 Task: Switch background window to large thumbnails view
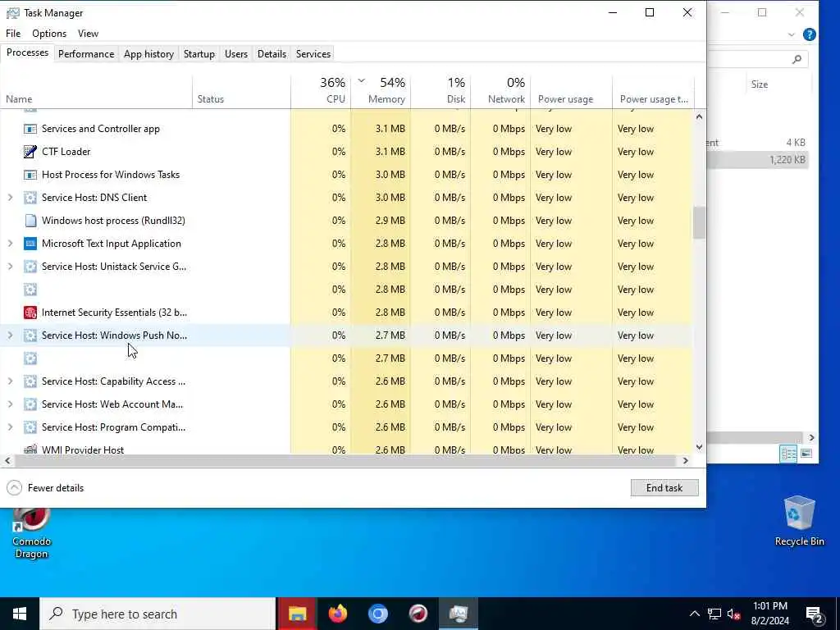point(806,454)
